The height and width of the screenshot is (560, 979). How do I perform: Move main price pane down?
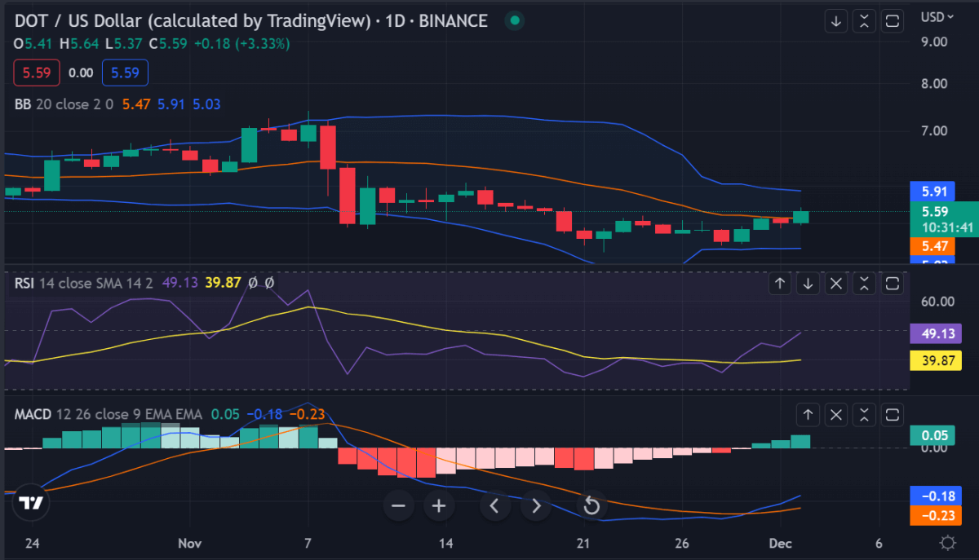point(835,21)
